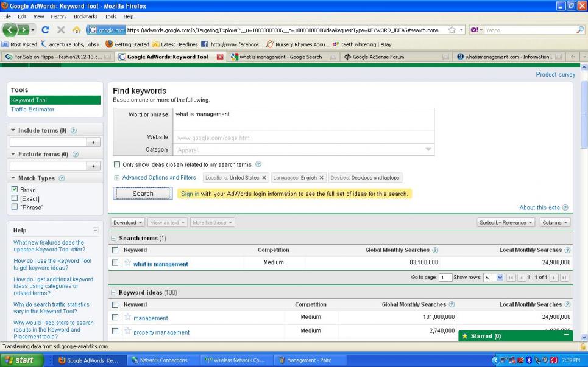Image resolution: width=588 pixels, height=367 pixels.
Task: Check the [Exact] match type
Action: click(15, 198)
